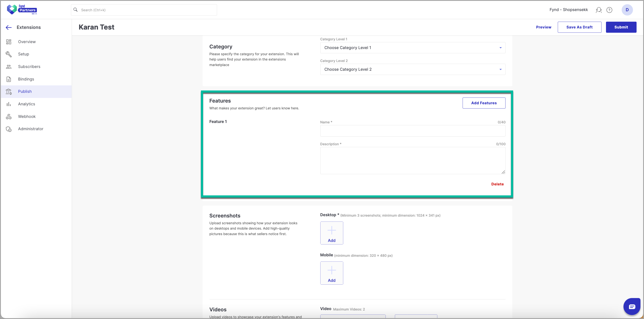Open Webhook in sidebar
The width and height of the screenshot is (644, 319).
coord(27,117)
